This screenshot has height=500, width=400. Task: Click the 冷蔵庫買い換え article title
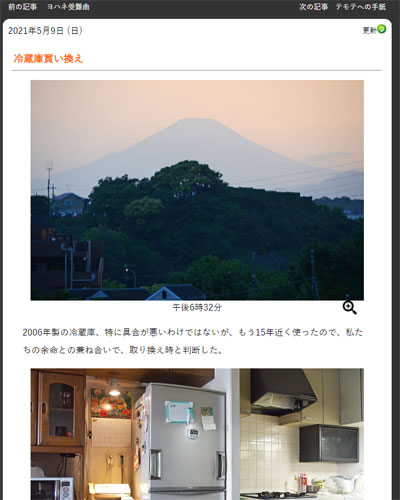click(48, 59)
